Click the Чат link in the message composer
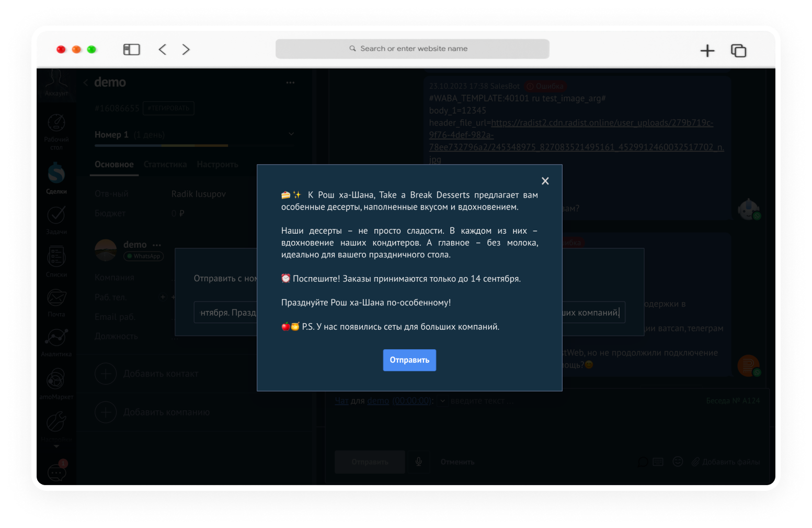 pyautogui.click(x=341, y=401)
